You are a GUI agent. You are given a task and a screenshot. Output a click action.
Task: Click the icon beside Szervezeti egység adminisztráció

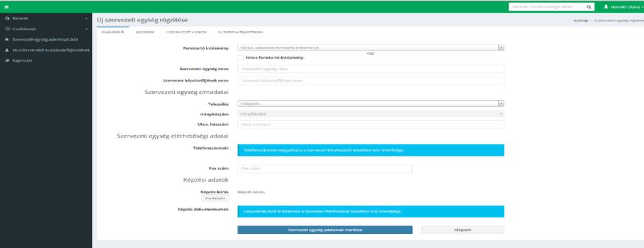coord(8,40)
